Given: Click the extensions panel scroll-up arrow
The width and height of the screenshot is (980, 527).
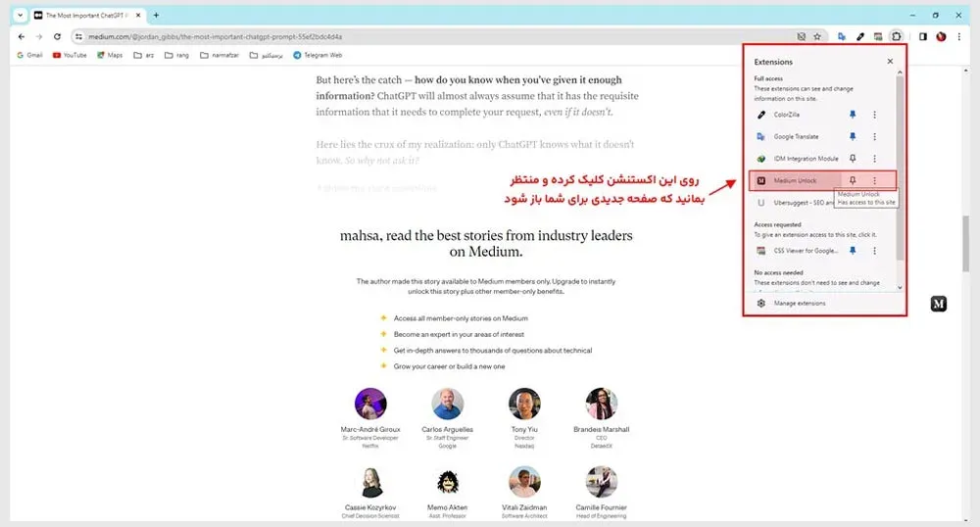Looking at the screenshot, I should [900, 72].
